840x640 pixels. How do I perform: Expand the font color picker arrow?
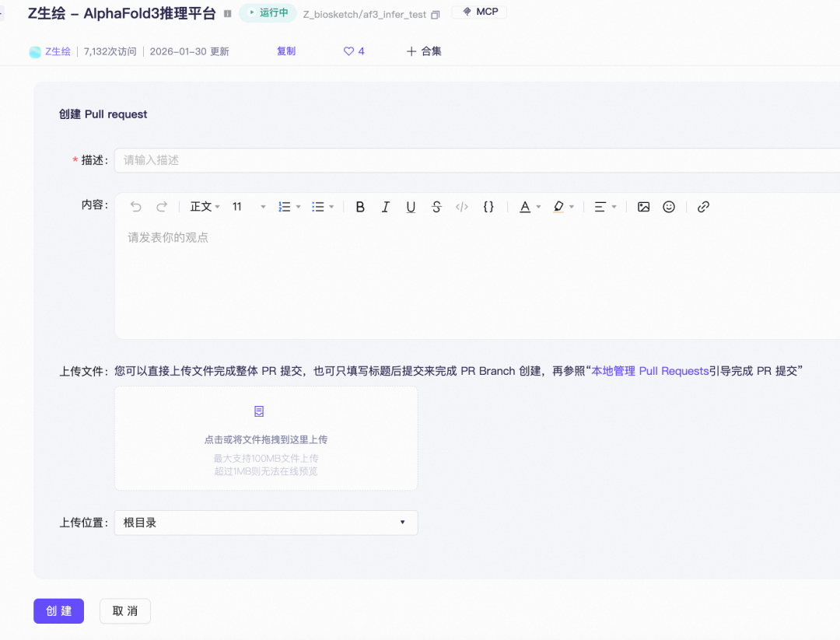[538, 207]
